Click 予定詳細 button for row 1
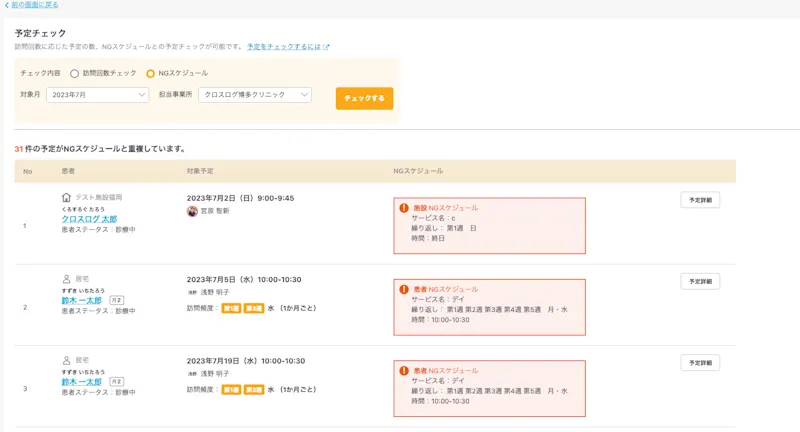The height and width of the screenshot is (432, 800). (700, 200)
